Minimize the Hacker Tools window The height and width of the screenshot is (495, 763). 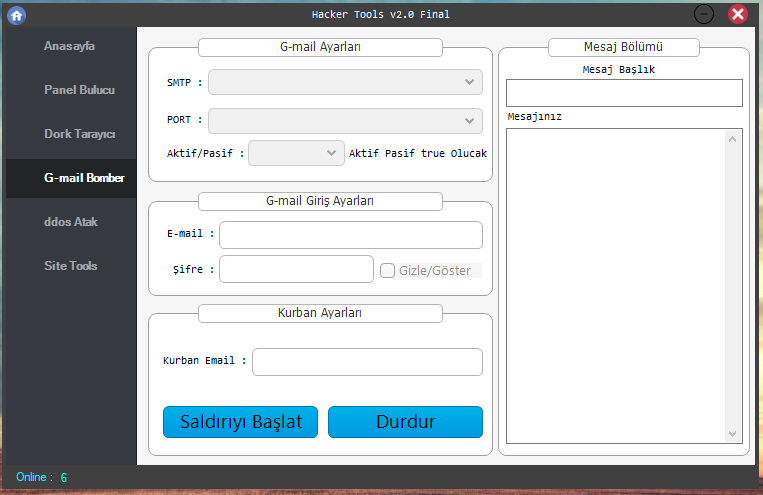(x=704, y=14)
